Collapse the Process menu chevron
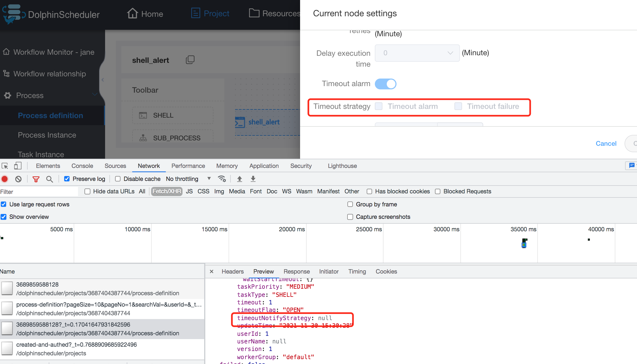 [x=95, y=95]
